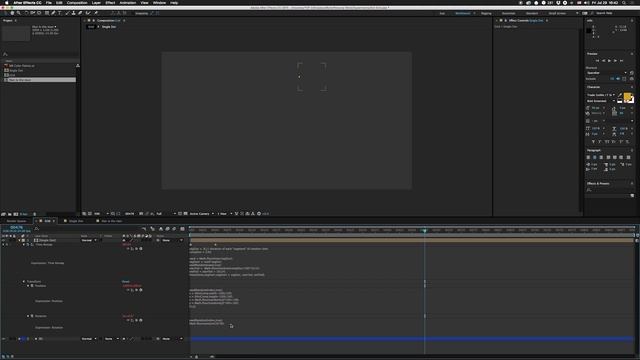Click the current time display in timeline
This screenshot has height=360, width=640.
coord(16,227)
